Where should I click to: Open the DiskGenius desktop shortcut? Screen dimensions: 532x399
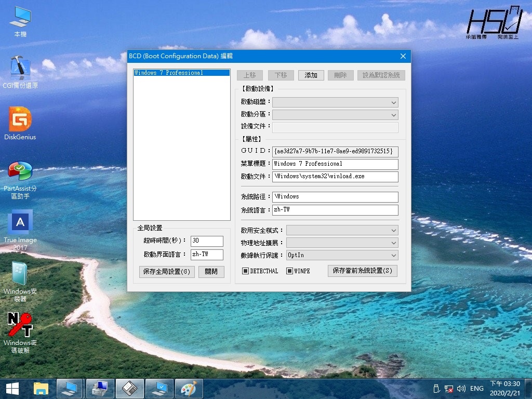(x=20, y=124)
